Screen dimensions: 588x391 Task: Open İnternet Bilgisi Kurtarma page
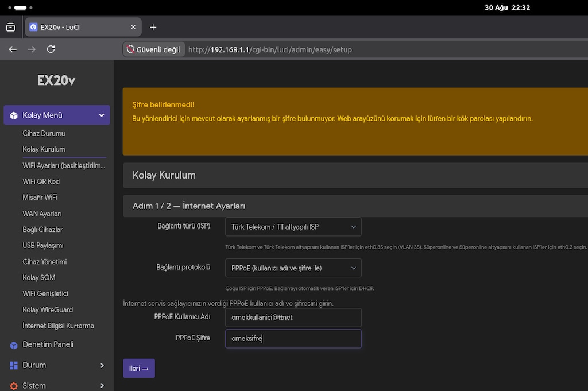click(59, 326)
